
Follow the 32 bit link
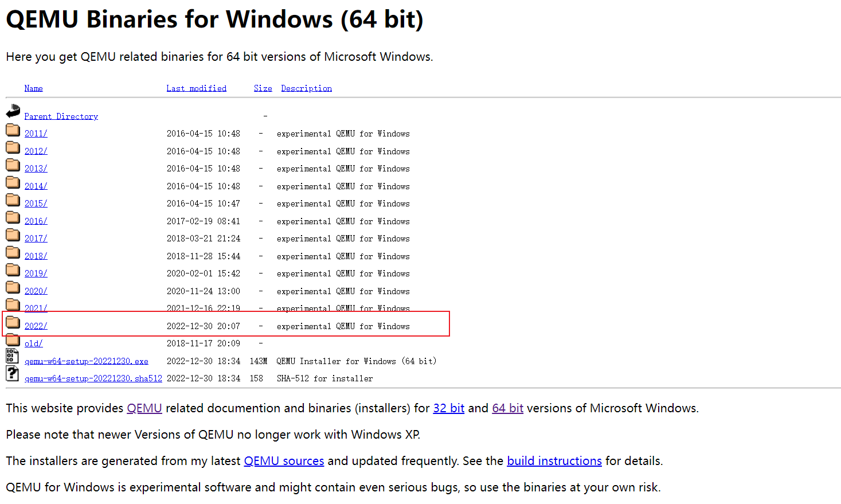449,408
